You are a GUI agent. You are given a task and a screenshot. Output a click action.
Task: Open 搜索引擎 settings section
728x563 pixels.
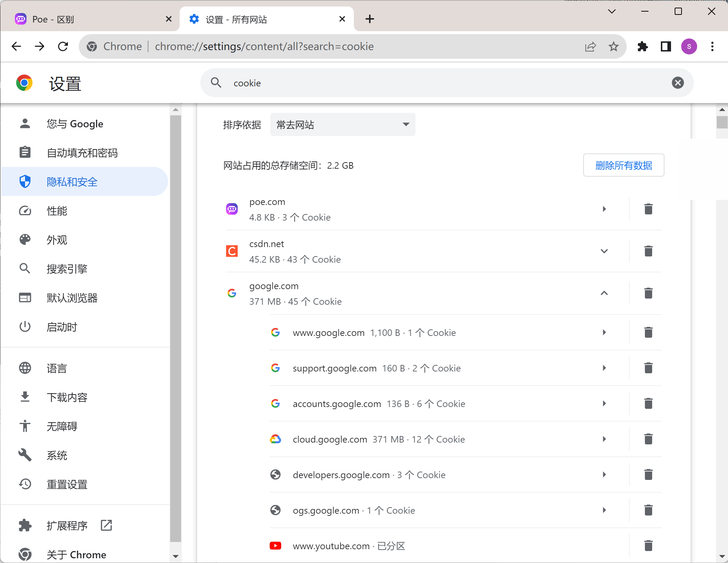coord(67,269)
